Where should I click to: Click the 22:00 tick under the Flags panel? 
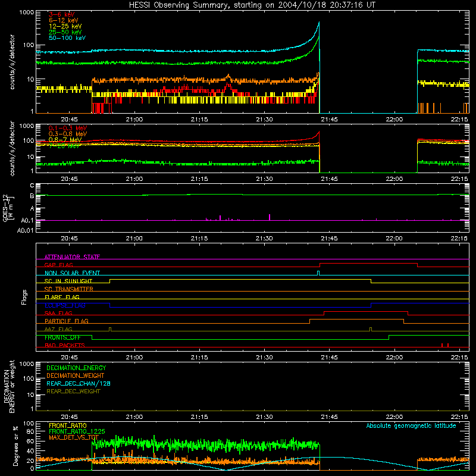394,358
